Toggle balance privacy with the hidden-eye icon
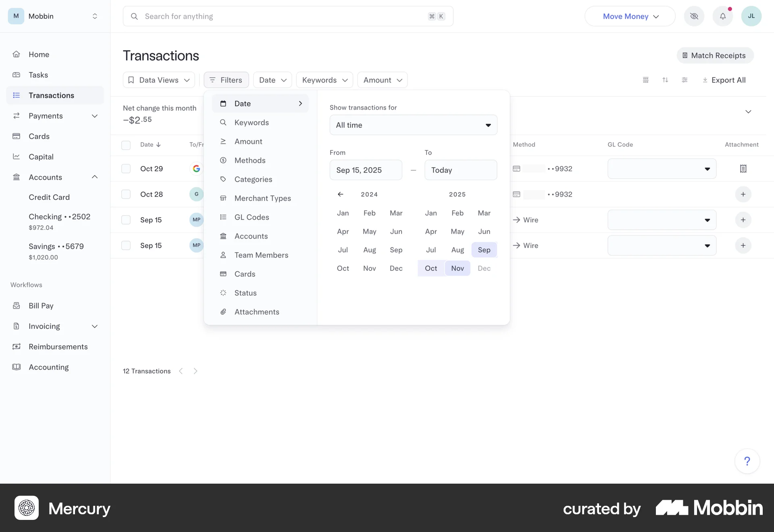The image size is (774, 532). click(x=694, y=16)
